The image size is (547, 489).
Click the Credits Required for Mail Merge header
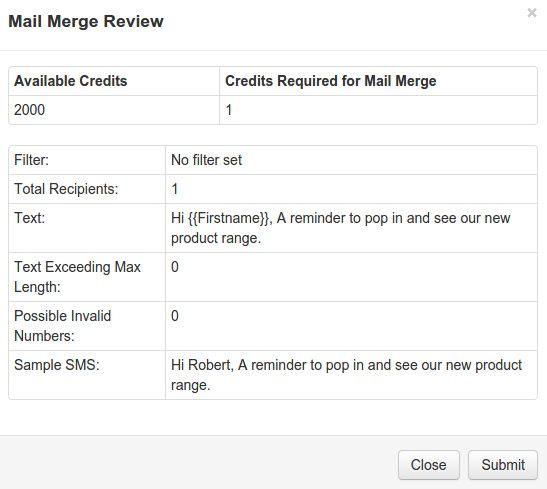[x=330, y=81]
